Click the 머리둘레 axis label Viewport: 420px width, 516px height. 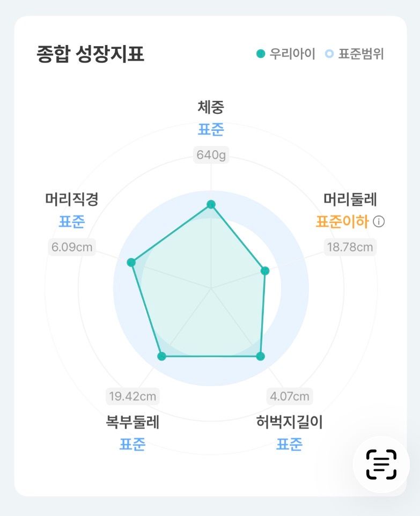[x=350, y=200]
